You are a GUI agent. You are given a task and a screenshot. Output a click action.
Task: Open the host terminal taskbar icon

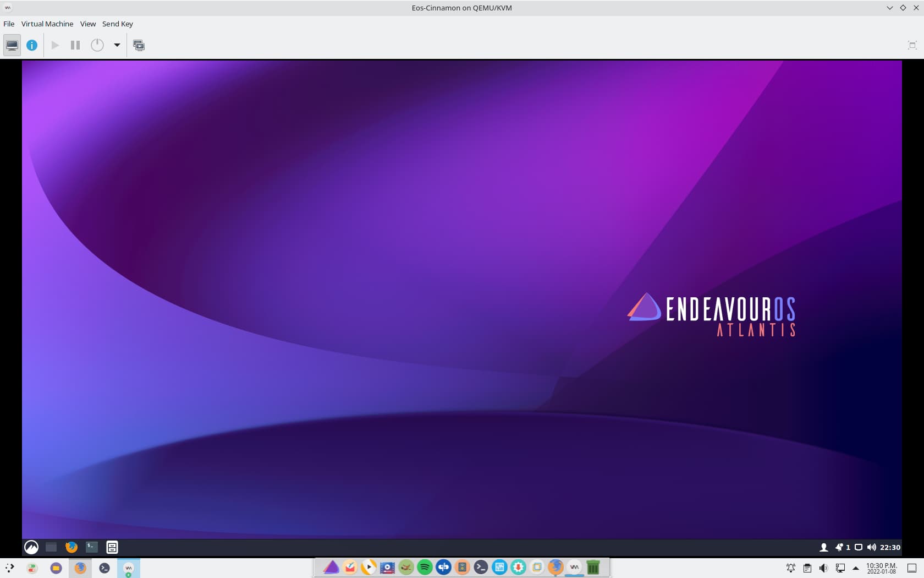tap(105, 568)
